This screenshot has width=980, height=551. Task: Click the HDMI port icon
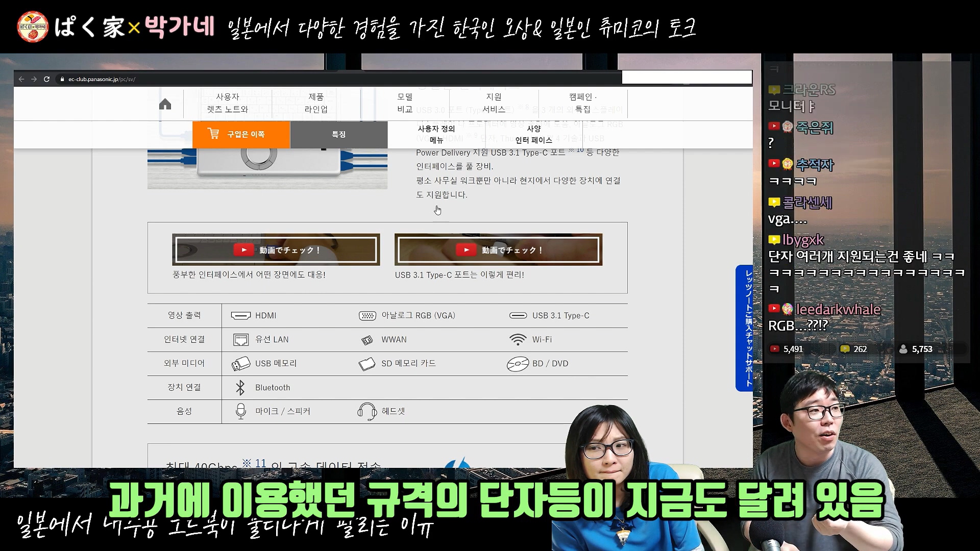(x=240, y=316)
